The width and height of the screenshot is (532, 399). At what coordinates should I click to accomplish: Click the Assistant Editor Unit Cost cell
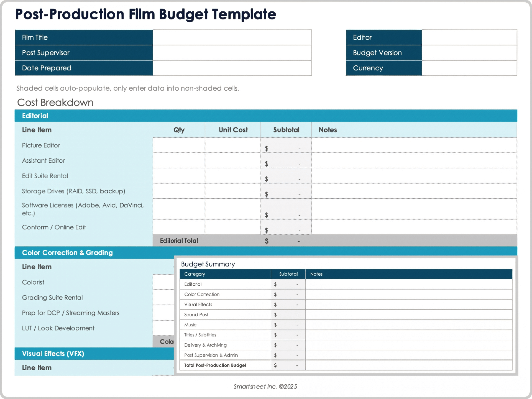(x=233, y=160)
